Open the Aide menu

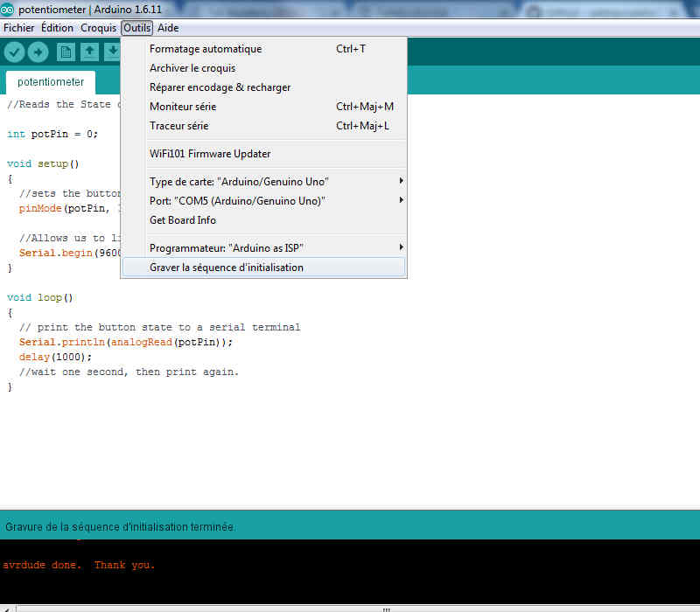pyautogui.click(x=168, y=28)
